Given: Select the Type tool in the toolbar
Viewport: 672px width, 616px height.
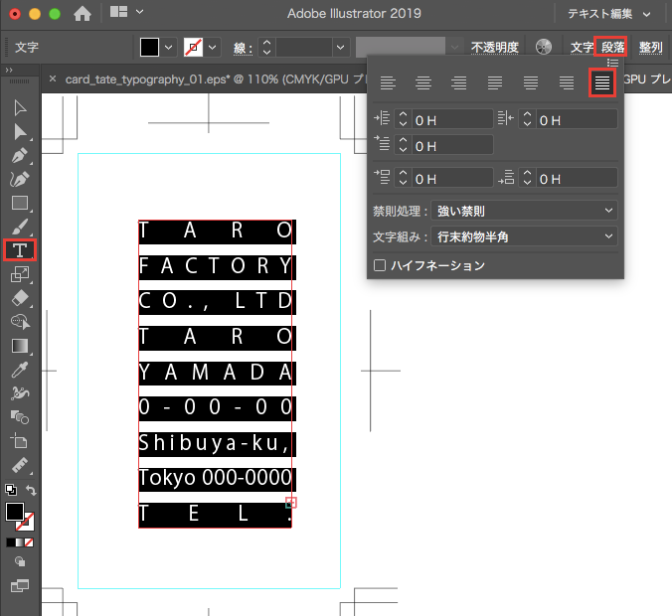Looking at the screenshot, I should click(x=20, y=250).
